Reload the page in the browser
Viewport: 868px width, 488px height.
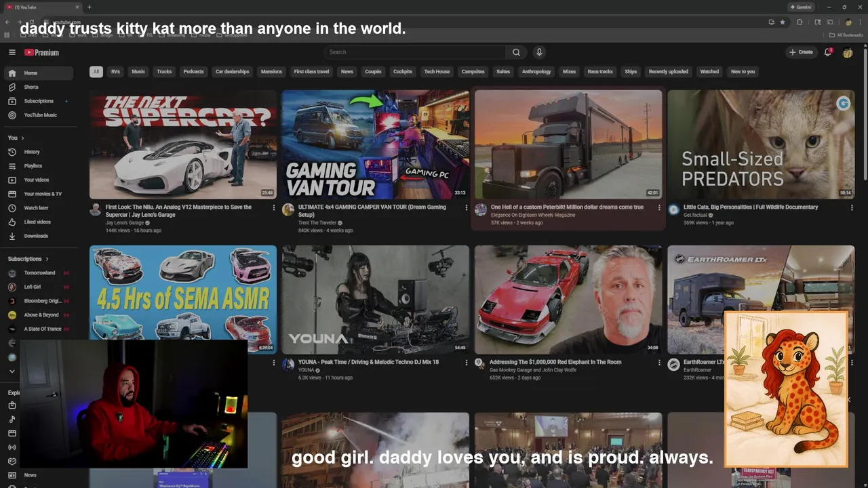31,22
